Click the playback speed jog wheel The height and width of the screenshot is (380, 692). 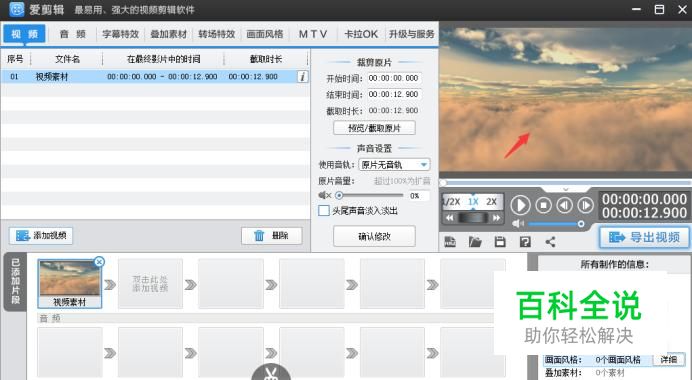click(473, 218)
